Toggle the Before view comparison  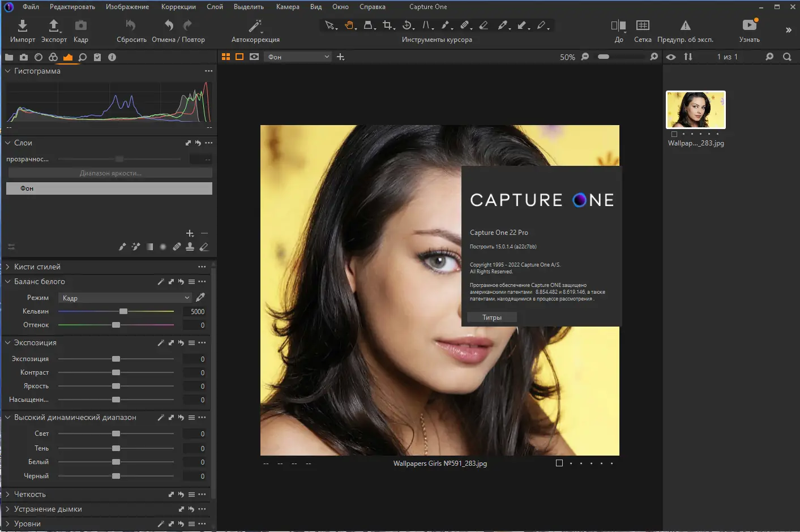click(618, 25)
